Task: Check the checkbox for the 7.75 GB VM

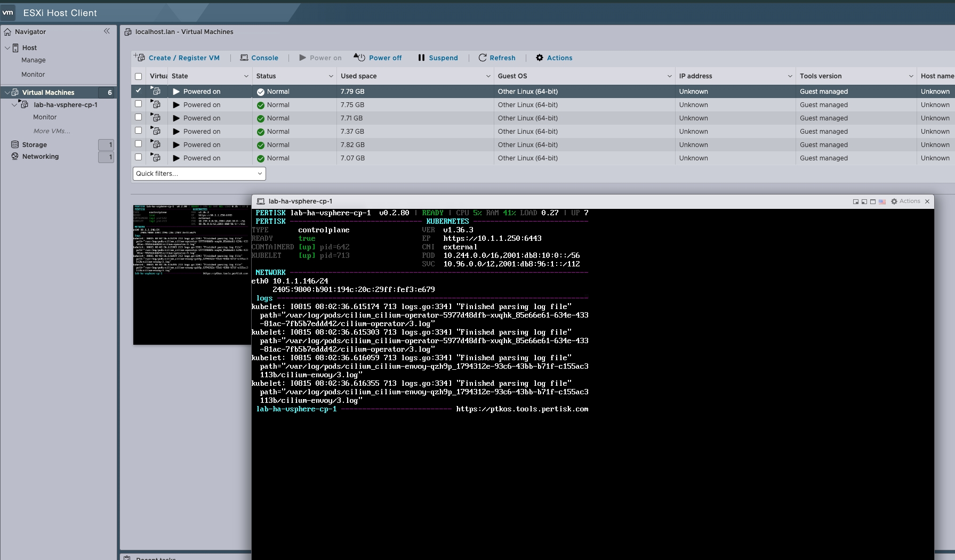Action: pyautogui.click(x=139, y=104)
